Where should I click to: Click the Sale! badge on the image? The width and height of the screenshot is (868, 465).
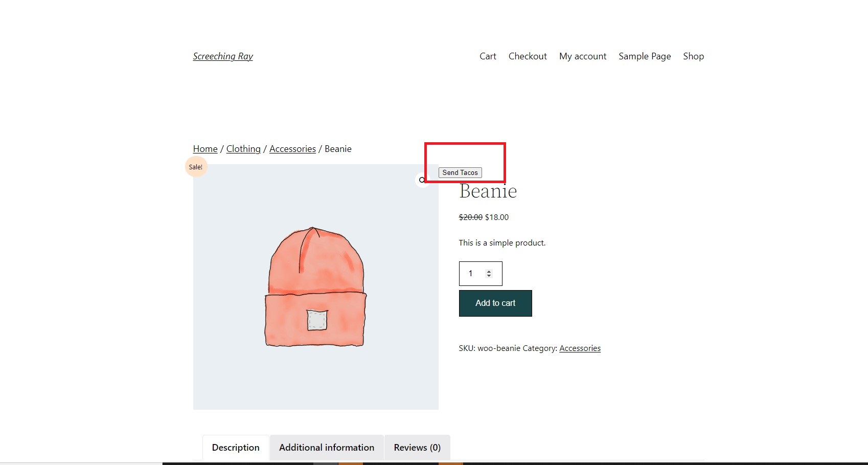tap(196, 166)
